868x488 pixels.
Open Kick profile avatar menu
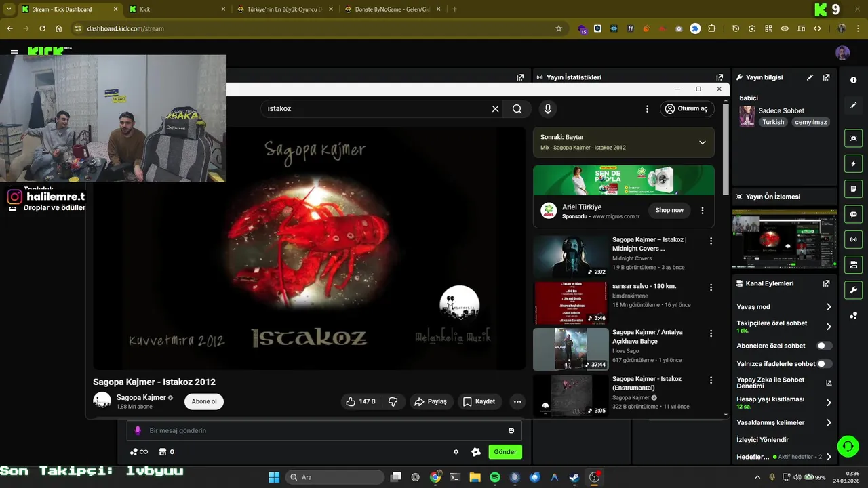pyautogui.click(x=843, y=53)
